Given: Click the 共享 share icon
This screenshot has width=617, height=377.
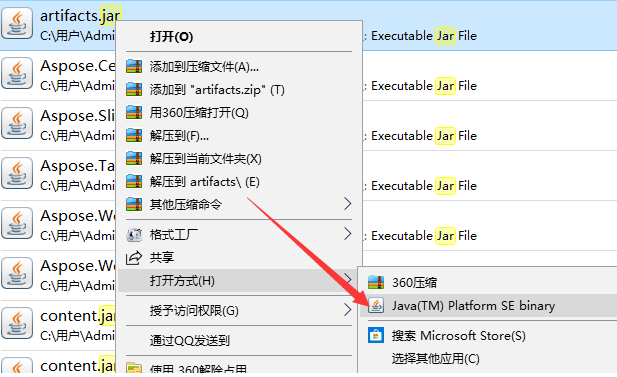Looking at the screenshot, I should coord(134,258).
